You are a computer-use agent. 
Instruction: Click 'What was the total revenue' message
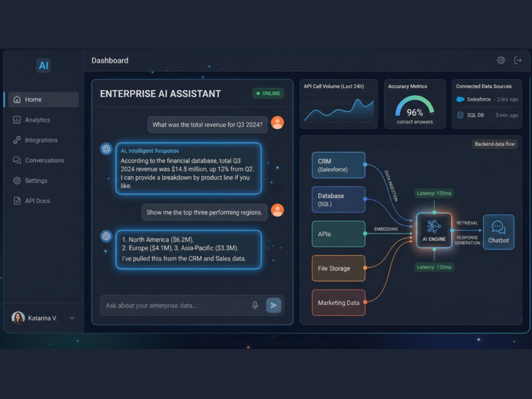point(207,124)
